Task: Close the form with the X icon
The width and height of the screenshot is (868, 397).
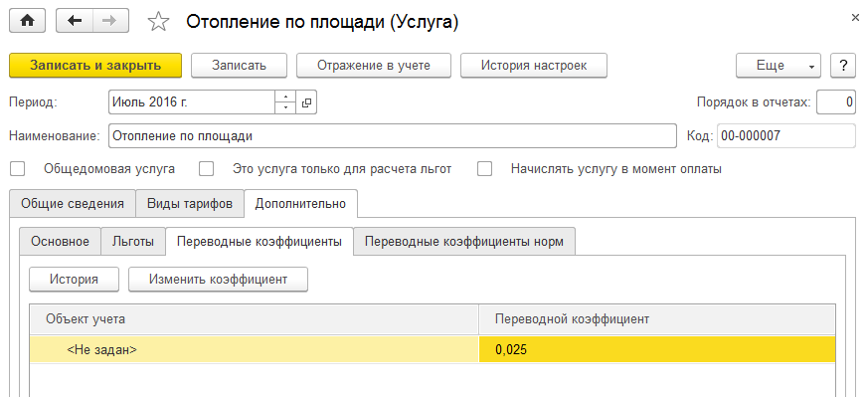Action: click(855, 18)
